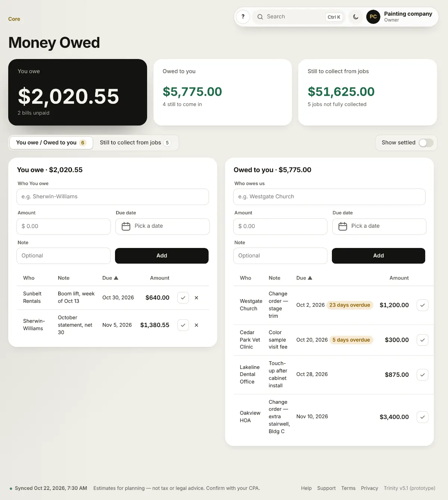Switch to Still to collect from jobs tab

[x=135, y=143]
